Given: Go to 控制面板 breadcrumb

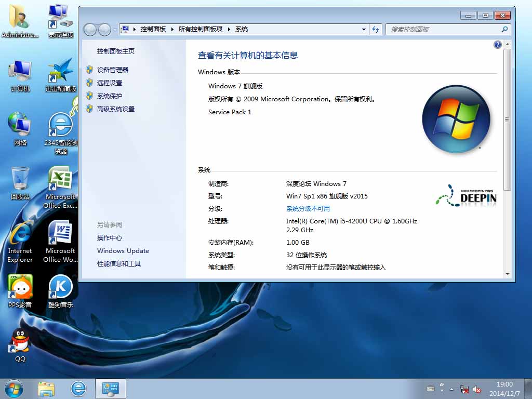Looking at the screenshot, I should [153, 29].
